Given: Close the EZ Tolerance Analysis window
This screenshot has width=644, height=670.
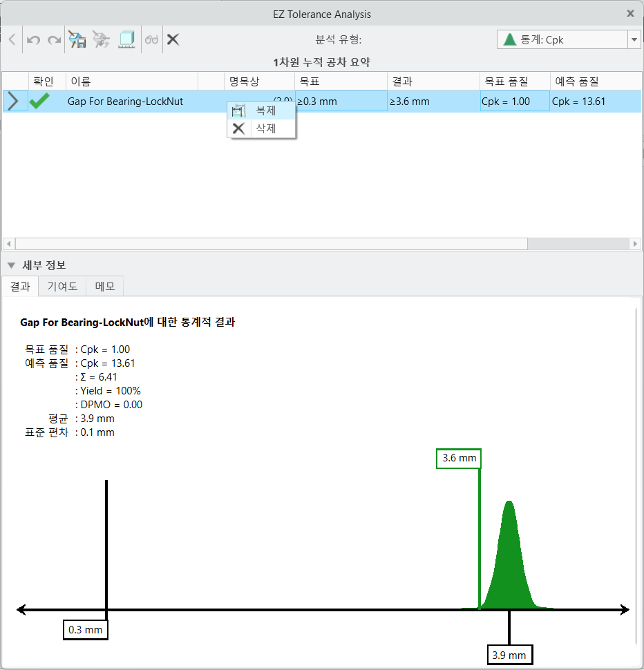Looking at the screenshot, I should (630, 14).
